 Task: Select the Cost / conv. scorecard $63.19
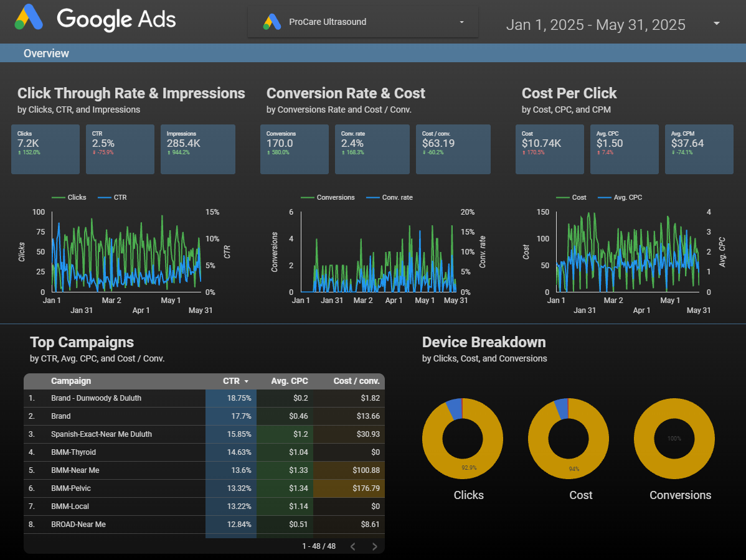pyautogui.click(x=453, y=149)
